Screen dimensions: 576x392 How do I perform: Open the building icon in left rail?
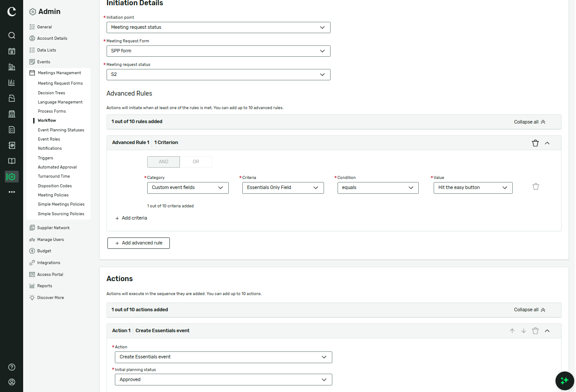pos(12,67)
